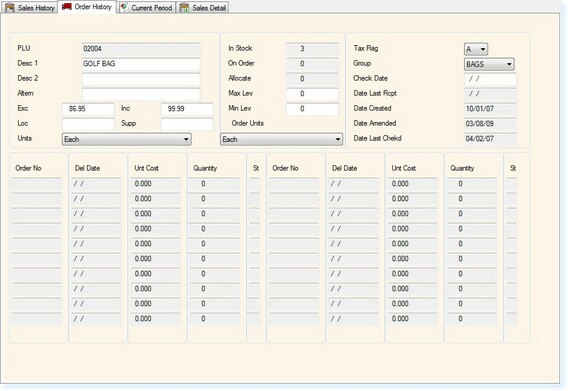Screen dimensions: 568x391
Task: Click last Quantity cell in right table
Action: tap(472, 319)
